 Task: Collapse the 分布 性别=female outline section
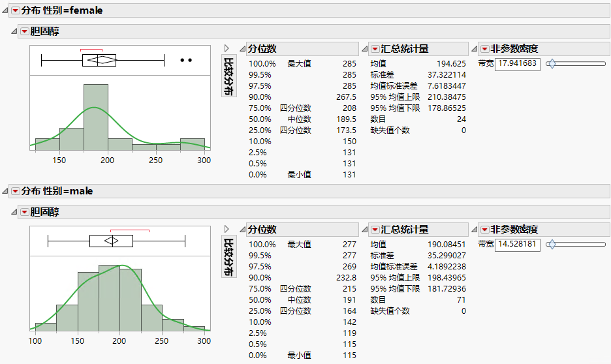pos(5,10)
